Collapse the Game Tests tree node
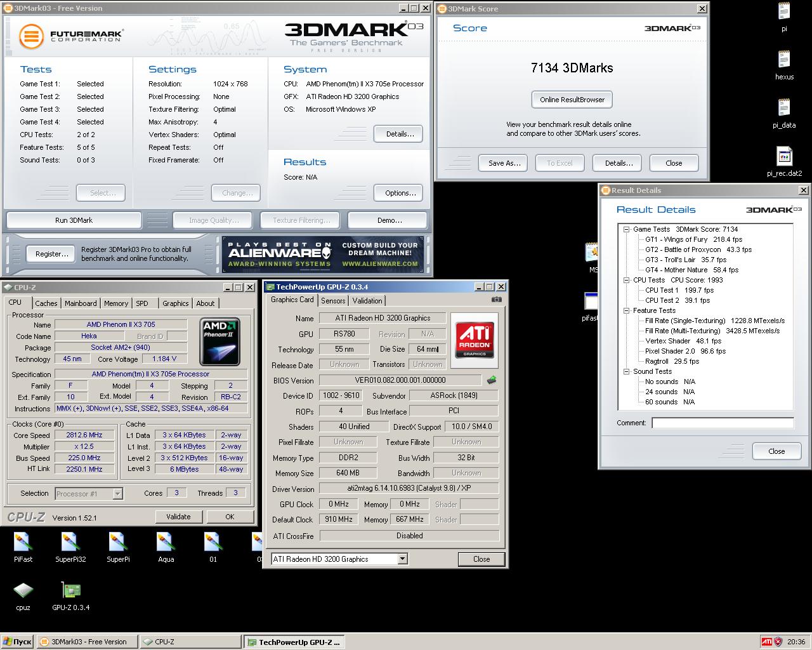Viewport: 812px width, 650px height. click(x=626, y=229)
